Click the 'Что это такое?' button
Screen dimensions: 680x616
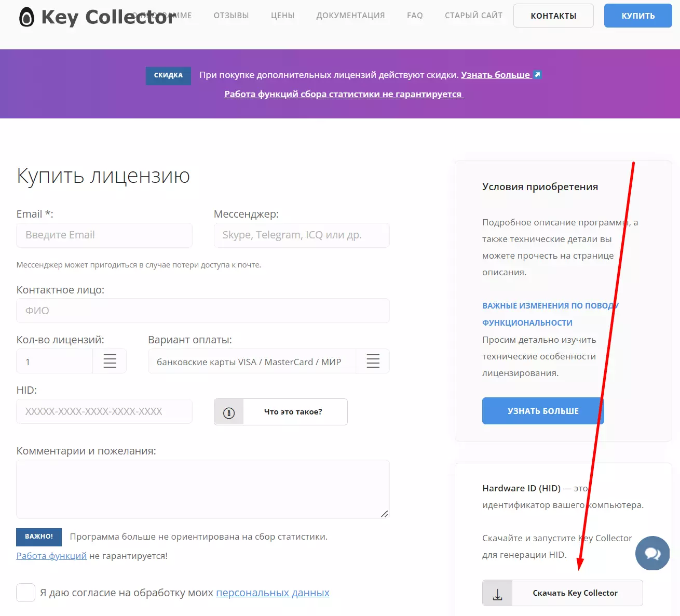281,412
